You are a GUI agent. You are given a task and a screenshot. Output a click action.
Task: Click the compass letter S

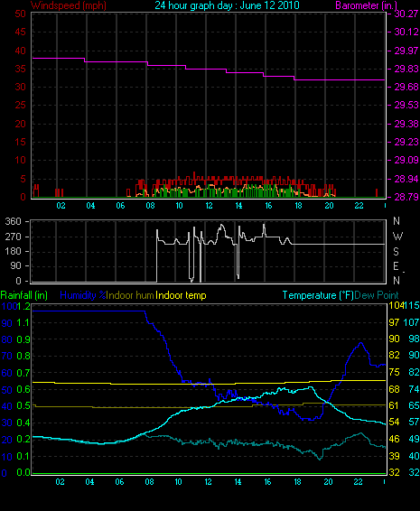396,252
